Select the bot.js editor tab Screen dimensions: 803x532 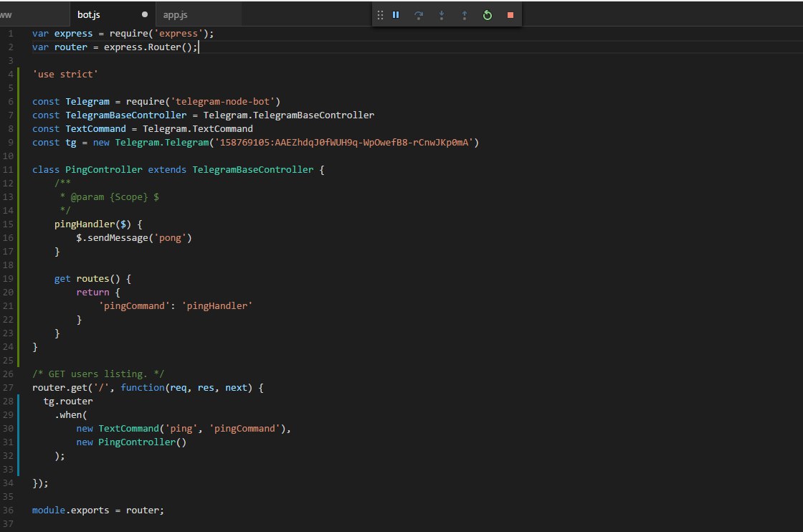click(x=89, y=15)
